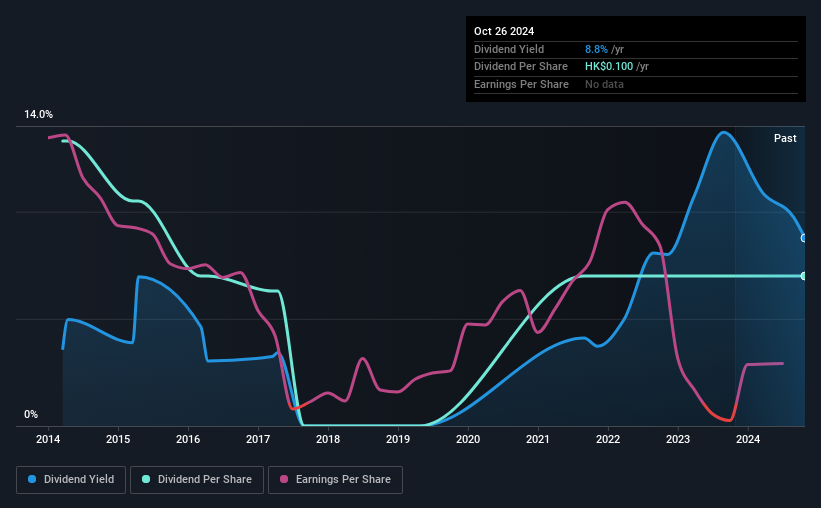Select the 2022 x-axis label
Viewport: 821px width, 508px height.
[x=608, y=439]
